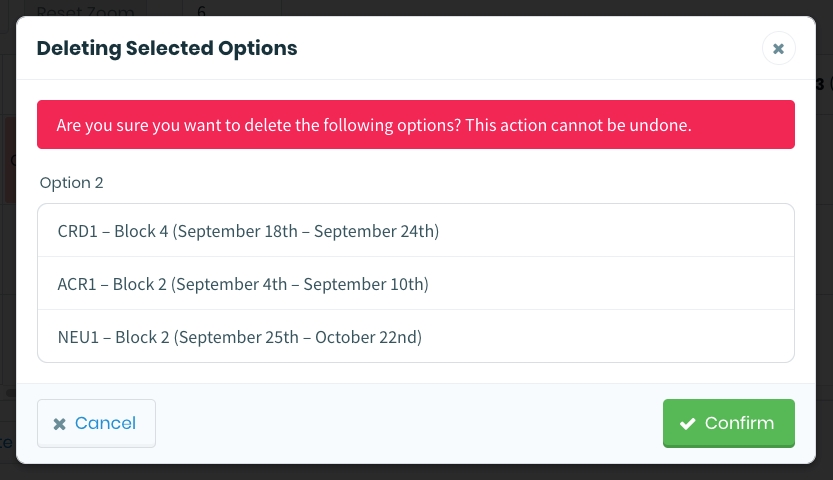Viewport: 833px width, 480px height.
Task: Focus the zoom value field showing 6
Action: [x=230, y=11]
